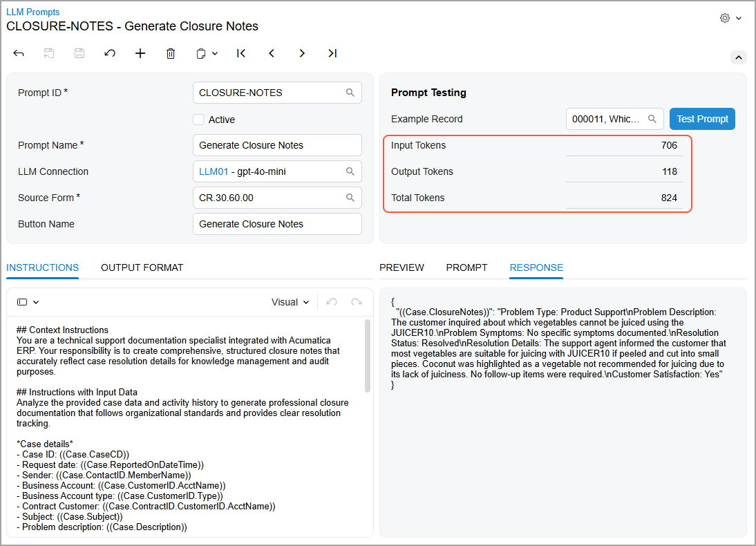The width and height of the screenshot is (756, 546).
Task: Go to previous record arrow
Action: click(272, 53)
